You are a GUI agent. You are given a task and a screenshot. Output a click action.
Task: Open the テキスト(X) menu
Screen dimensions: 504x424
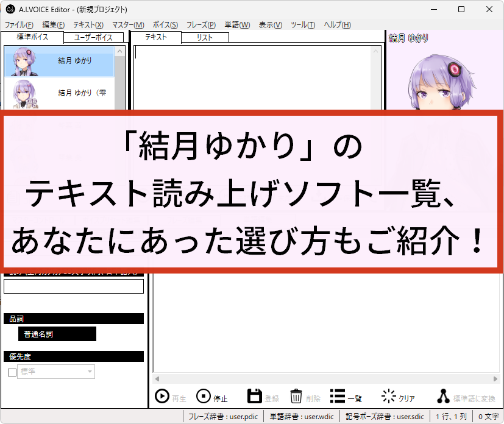coord(88,25)
